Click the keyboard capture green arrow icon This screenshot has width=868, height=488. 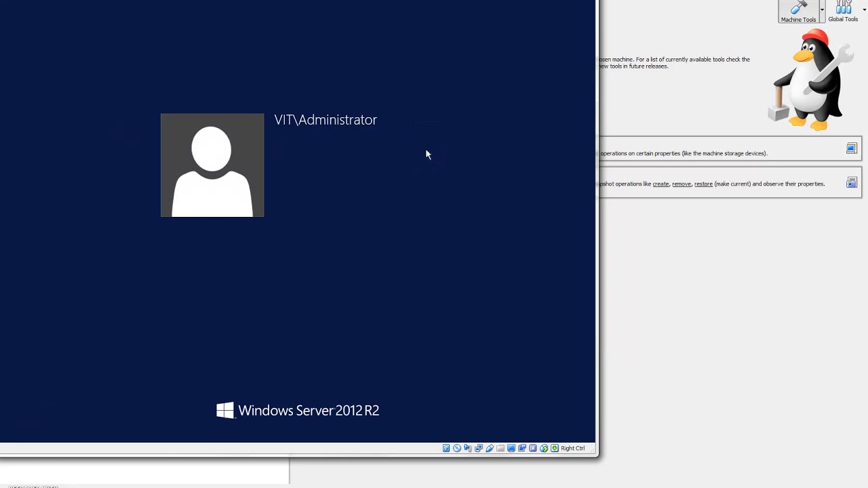(x=555, y=448)
